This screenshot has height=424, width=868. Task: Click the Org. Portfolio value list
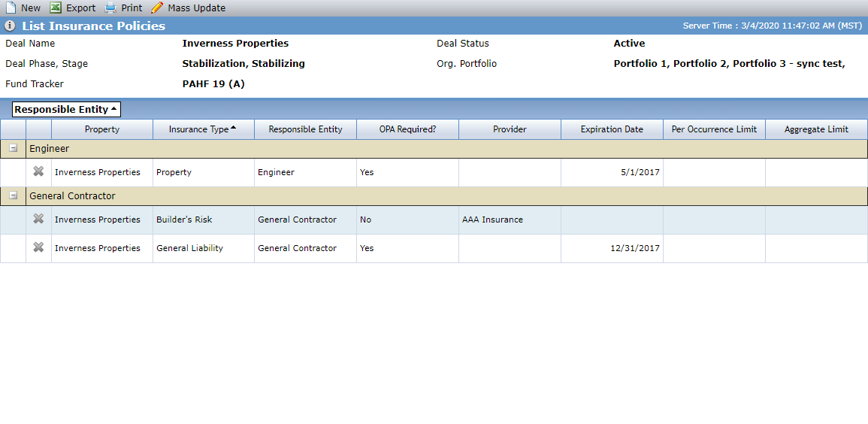click(730, 64)
